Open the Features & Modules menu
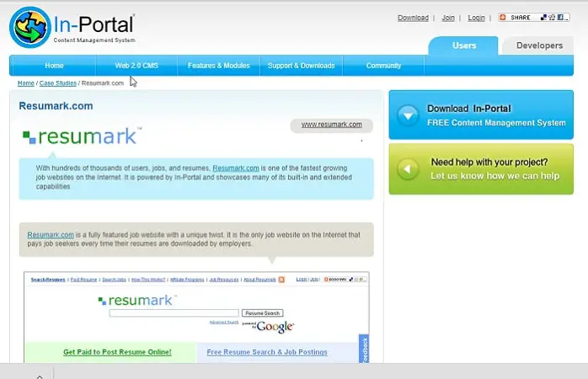Screen dimensions: 588x379 [x=219, y=66]
